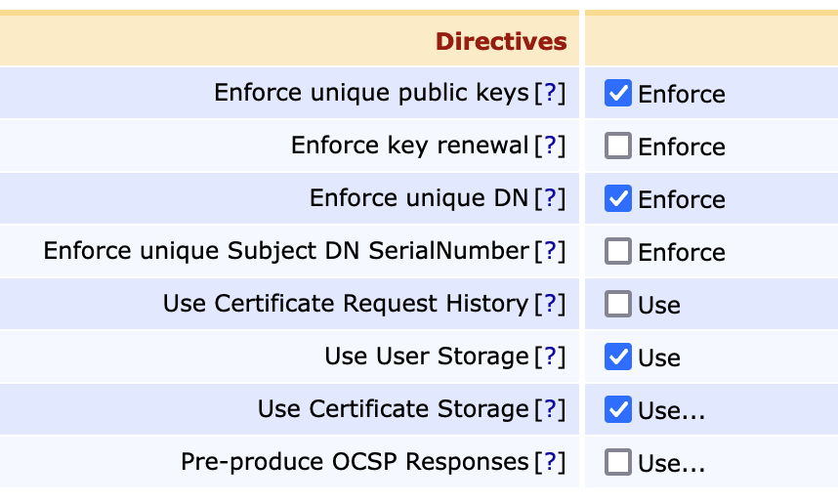The width and height of the screenshot is (838, 504).
Task: Open help for Enforce unique DN
Action: [x=550, y=199]
